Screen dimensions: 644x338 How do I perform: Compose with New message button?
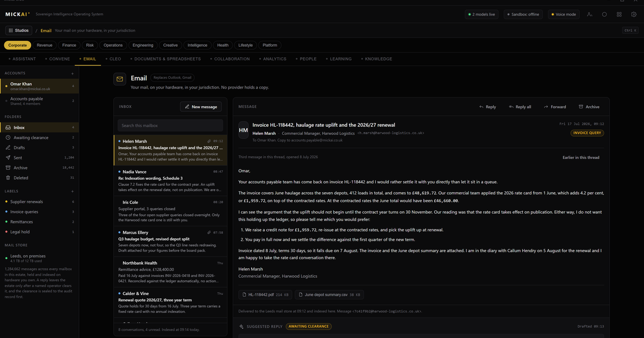click(201, 107)
